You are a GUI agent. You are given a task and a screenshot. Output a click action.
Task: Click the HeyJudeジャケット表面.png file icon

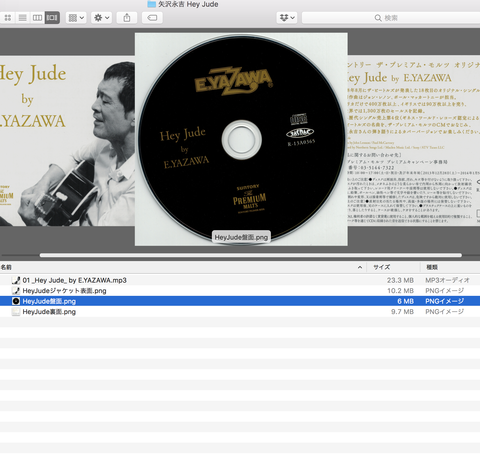pos(16,291)
